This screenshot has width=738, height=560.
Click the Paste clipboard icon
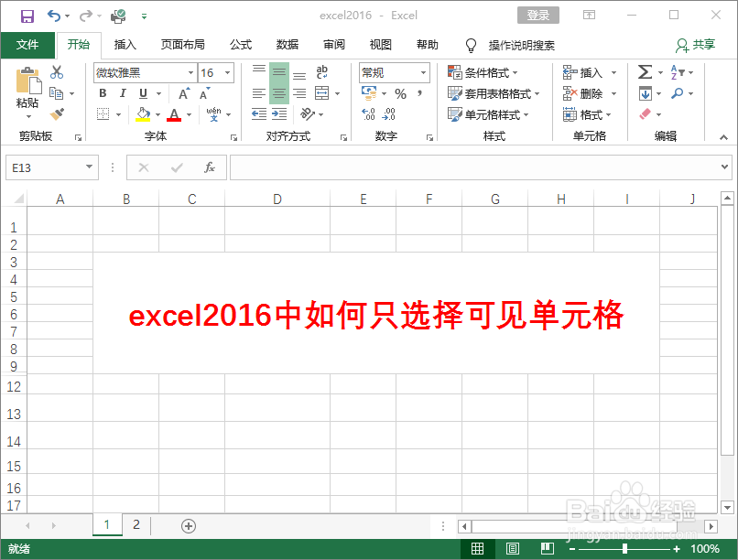[x=28, y=81]
